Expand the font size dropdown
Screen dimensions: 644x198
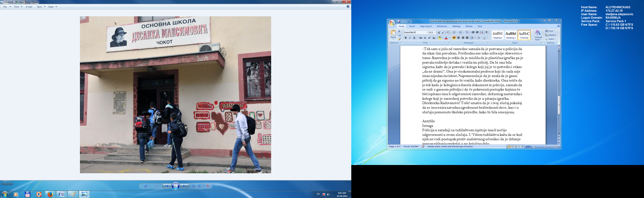435,33
